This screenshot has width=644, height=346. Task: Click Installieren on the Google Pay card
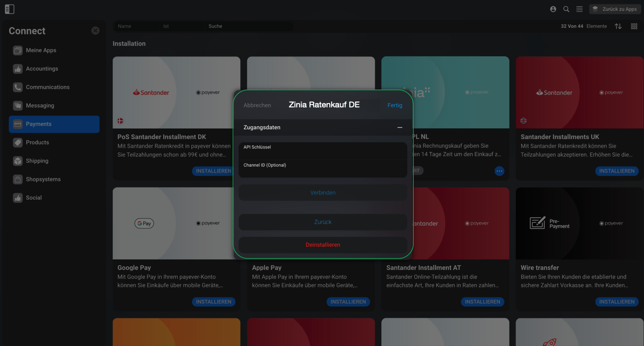213,302
